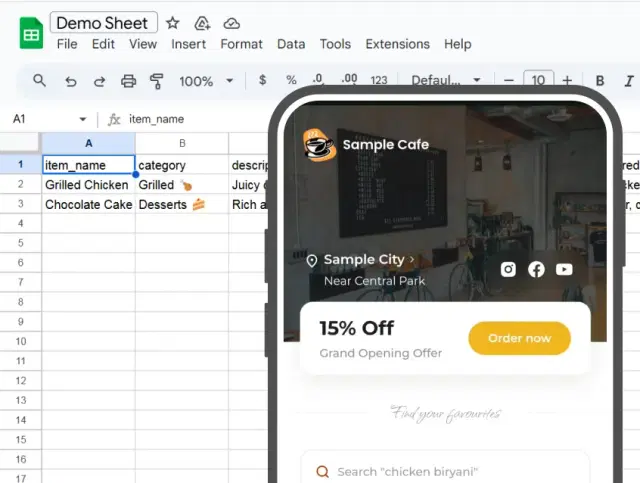640x483 pixels.
Task: Click the search magnifier in toolbar
Action: click(39, 81)
